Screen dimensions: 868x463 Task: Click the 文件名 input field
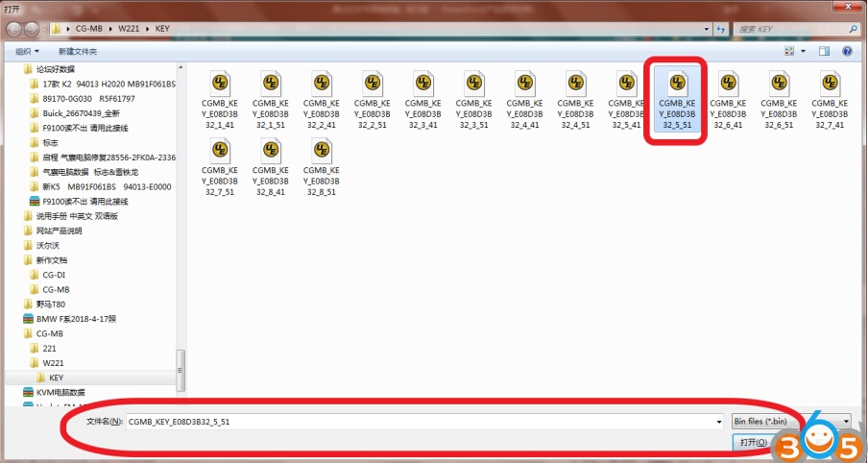pyautogui.click(x=422, y=421)
